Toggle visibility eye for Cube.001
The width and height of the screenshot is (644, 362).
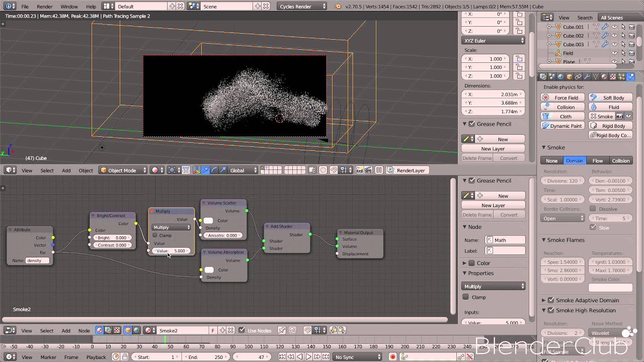pyautogui.click(x=614, y=27)
